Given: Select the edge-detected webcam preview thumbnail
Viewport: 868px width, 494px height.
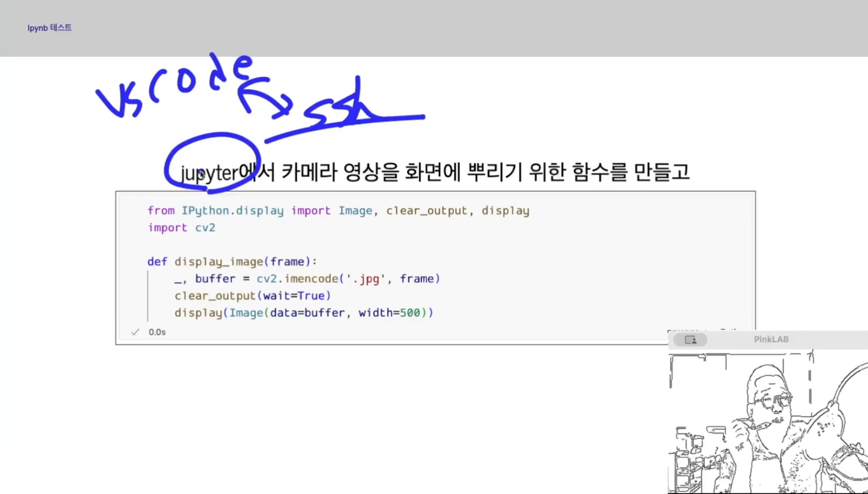Looking at the screenshot, I should pos(768,422).
